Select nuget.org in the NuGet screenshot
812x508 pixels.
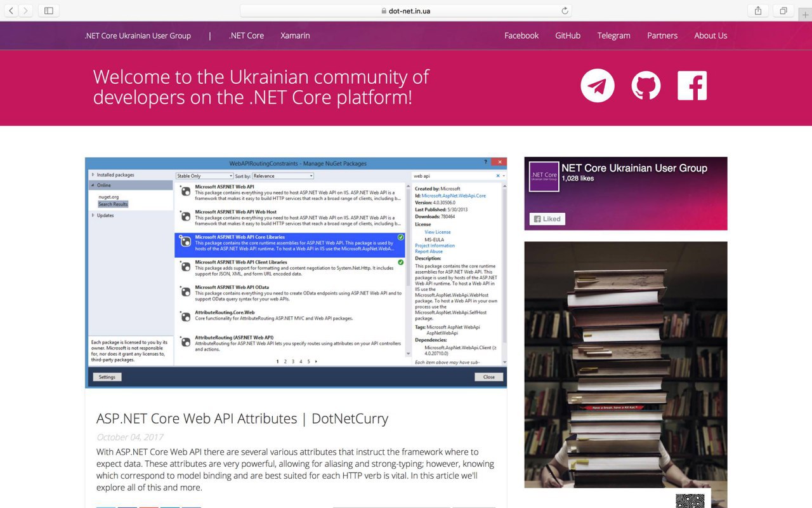pos(108,197)
